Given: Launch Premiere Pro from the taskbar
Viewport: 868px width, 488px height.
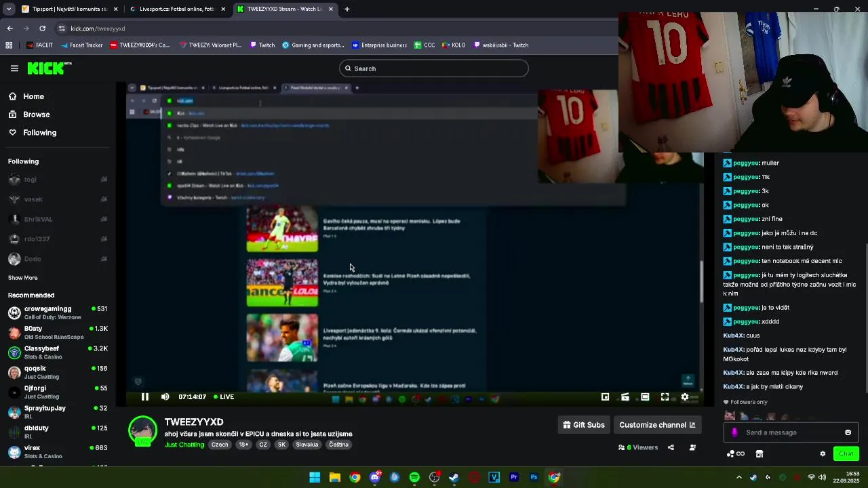Looking at the screenshot, I should (514, 477).
